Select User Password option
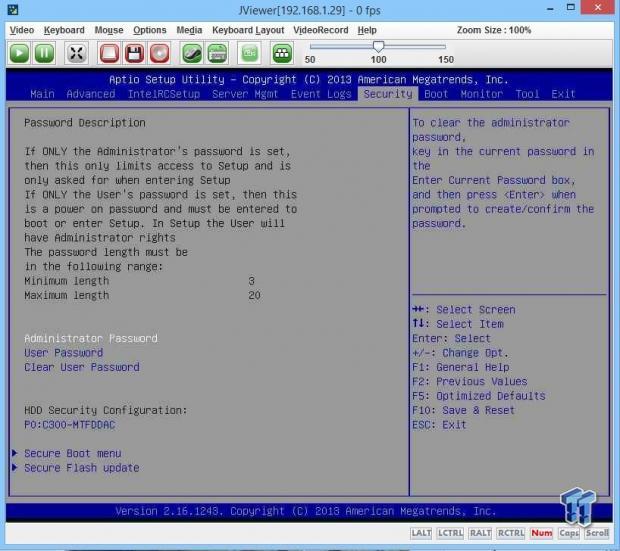This screenshot has height=551, width=620. [64, 352]
